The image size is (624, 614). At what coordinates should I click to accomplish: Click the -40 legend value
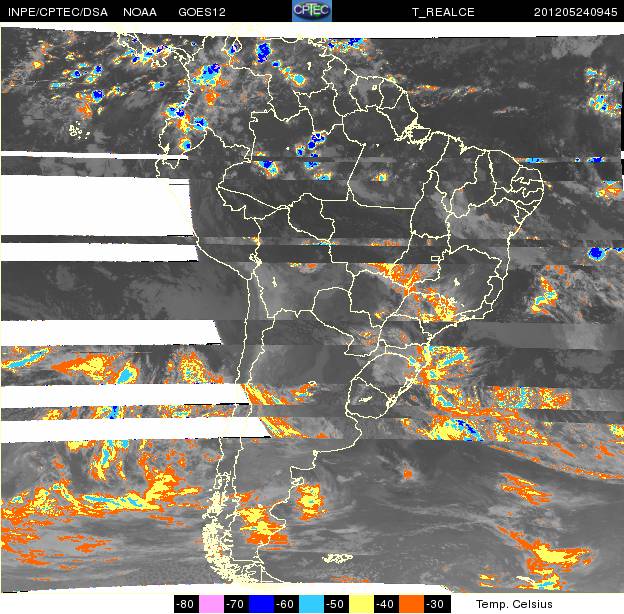387,604
